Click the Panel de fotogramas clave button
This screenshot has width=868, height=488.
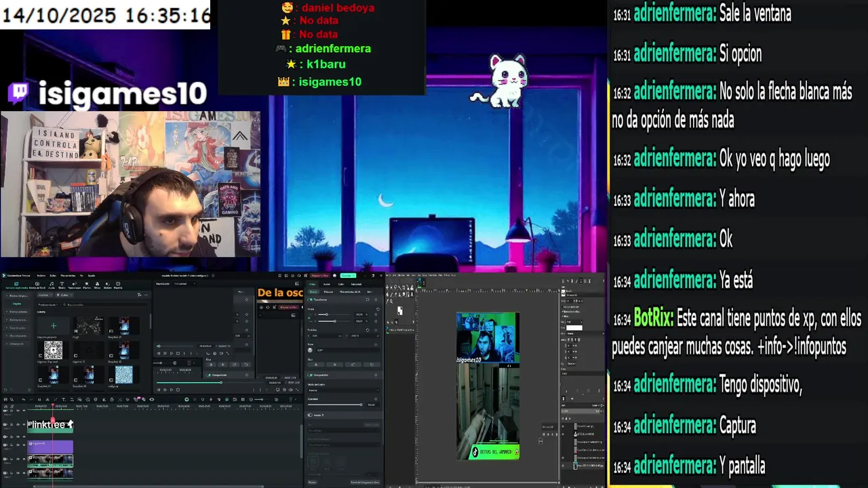[365, 483]
